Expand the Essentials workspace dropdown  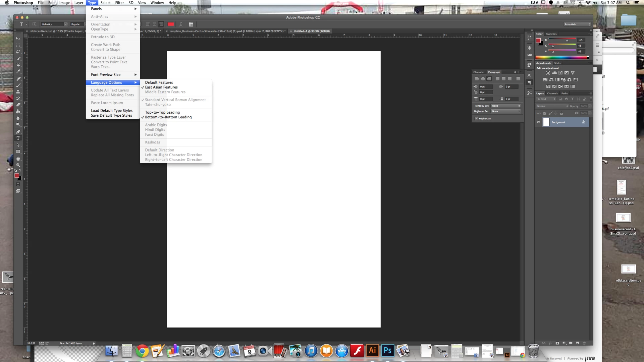pos(577,24)
